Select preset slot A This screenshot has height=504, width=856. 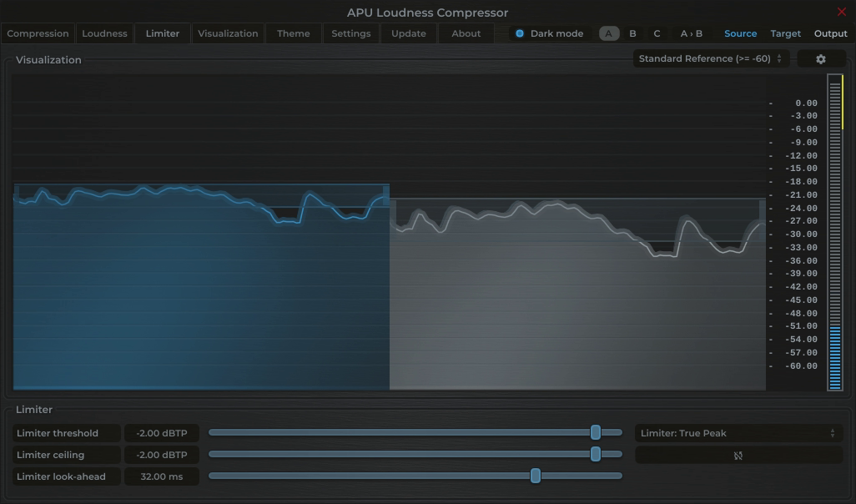click(608, 33)
